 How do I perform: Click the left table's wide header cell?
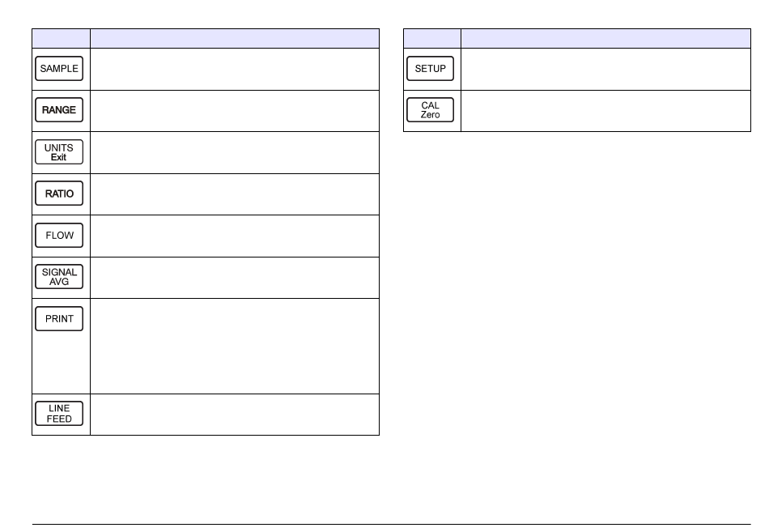click(x=235, y=38)
